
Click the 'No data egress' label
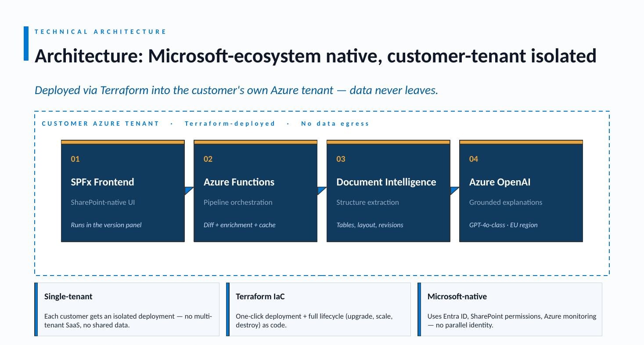tap(335, 123)
